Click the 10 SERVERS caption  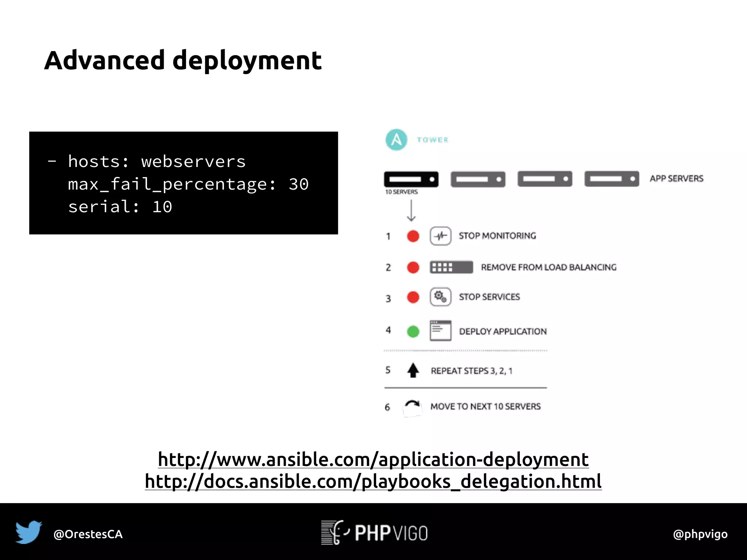point(402,192)
